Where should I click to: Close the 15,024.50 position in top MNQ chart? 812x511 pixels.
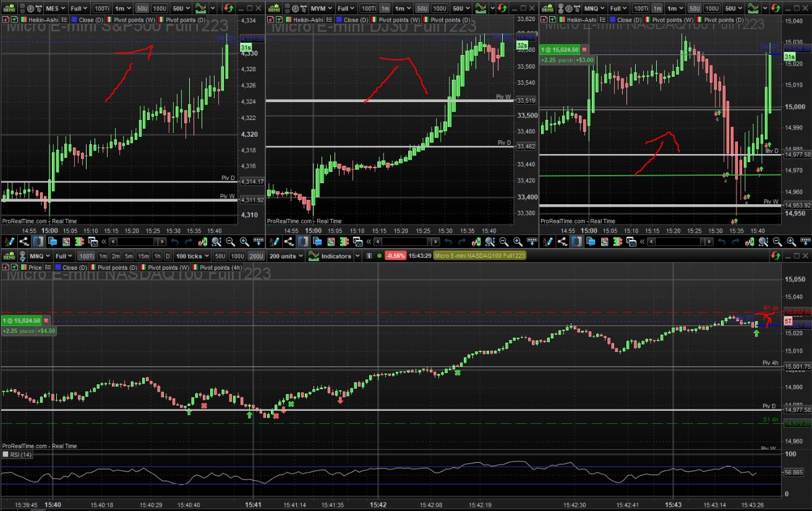(584, 49)
